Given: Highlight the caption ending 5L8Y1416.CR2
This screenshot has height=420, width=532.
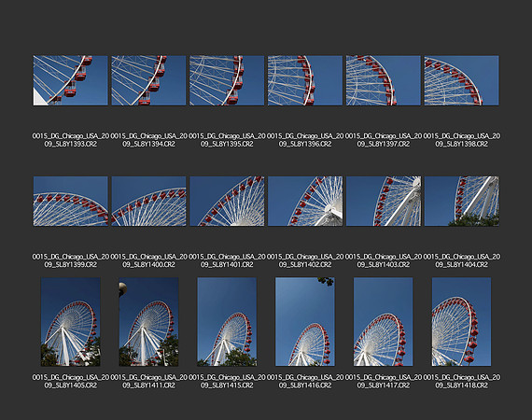Looking at the screenshot, I should pyautogui.click(x=305, y=381).
